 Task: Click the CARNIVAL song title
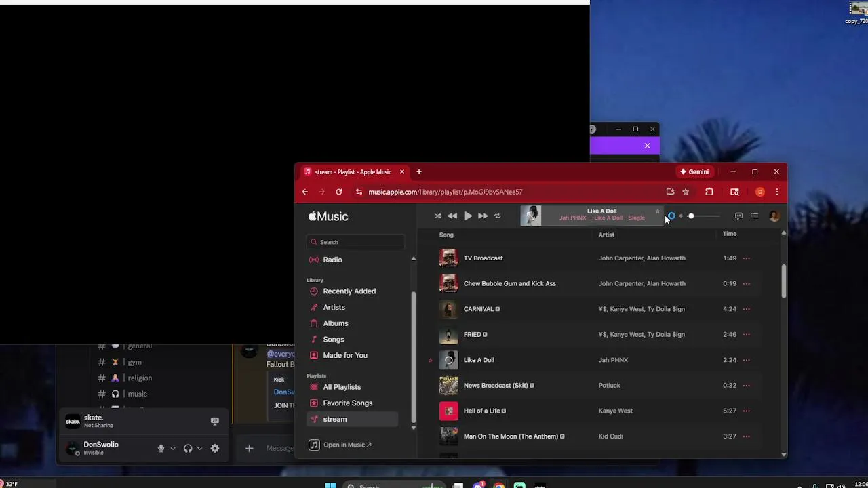tap(478, 309)
